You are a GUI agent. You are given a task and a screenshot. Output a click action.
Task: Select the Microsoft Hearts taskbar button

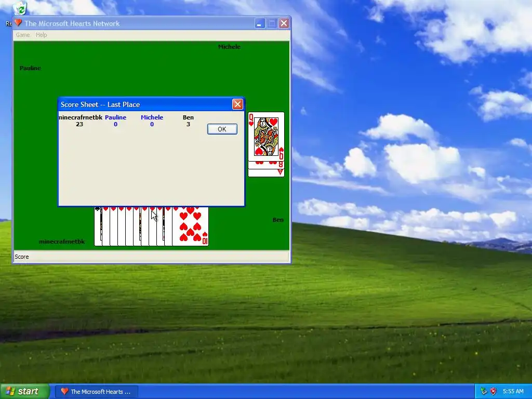coord(96,392)
